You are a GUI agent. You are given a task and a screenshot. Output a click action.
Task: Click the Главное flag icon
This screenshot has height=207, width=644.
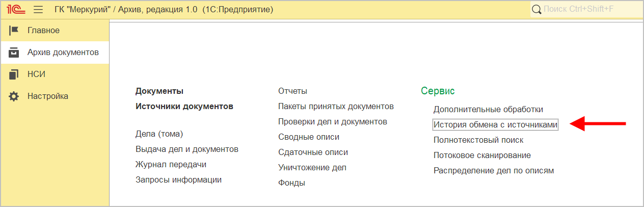pos(14,31)
